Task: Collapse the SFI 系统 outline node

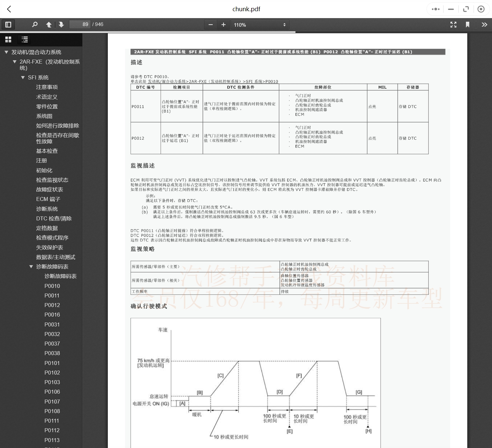Action: coord(23,77)
